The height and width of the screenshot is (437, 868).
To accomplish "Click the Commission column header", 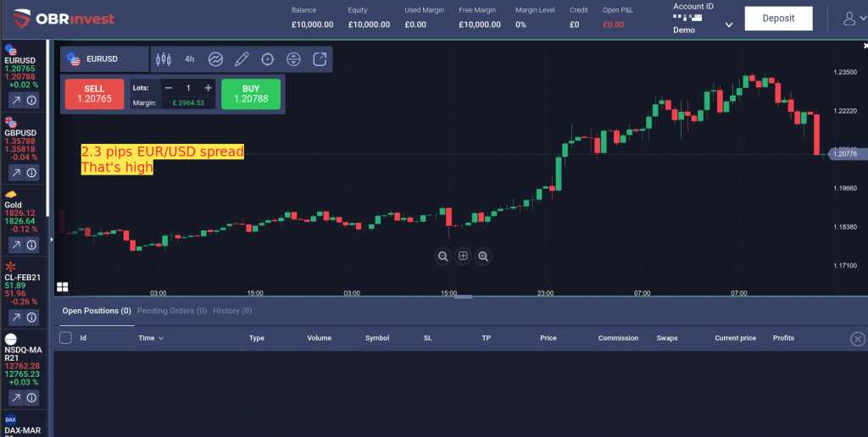I will pos(618,338).
